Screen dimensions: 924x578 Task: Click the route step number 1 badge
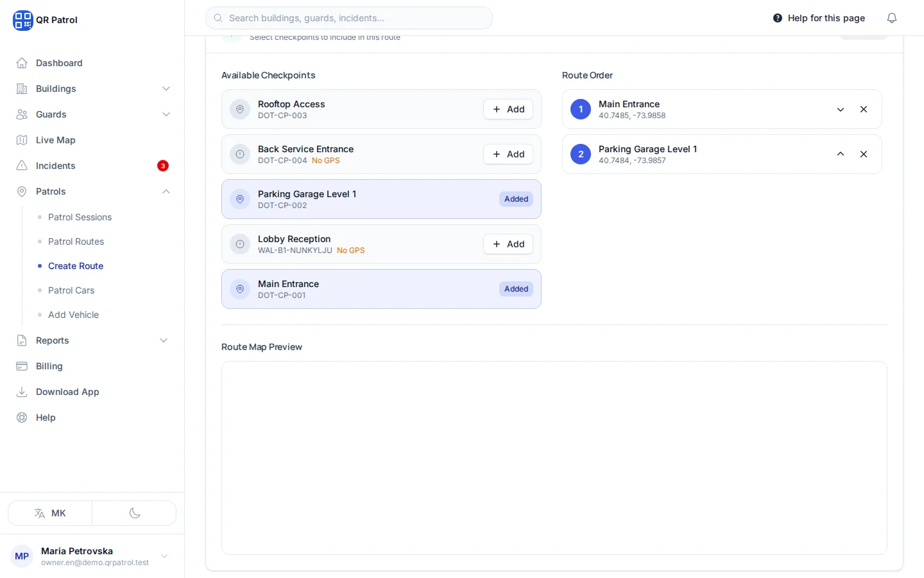(x=581, y=109)
